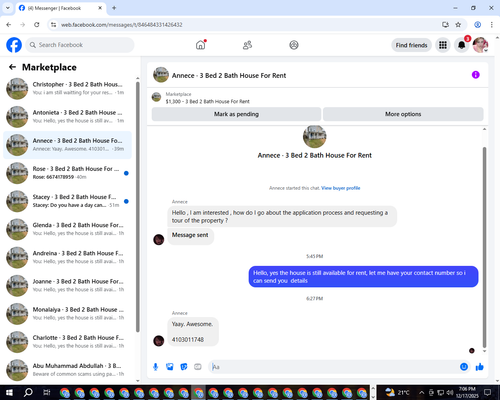Viewport: 500px width, 400px height.
Task: Open the Rose conversation
Action: click(68, 173)
